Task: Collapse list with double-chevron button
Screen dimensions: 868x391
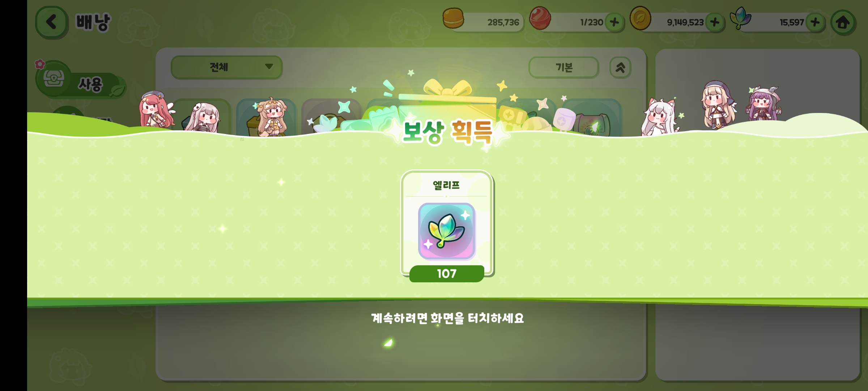Action: [620, 67]
